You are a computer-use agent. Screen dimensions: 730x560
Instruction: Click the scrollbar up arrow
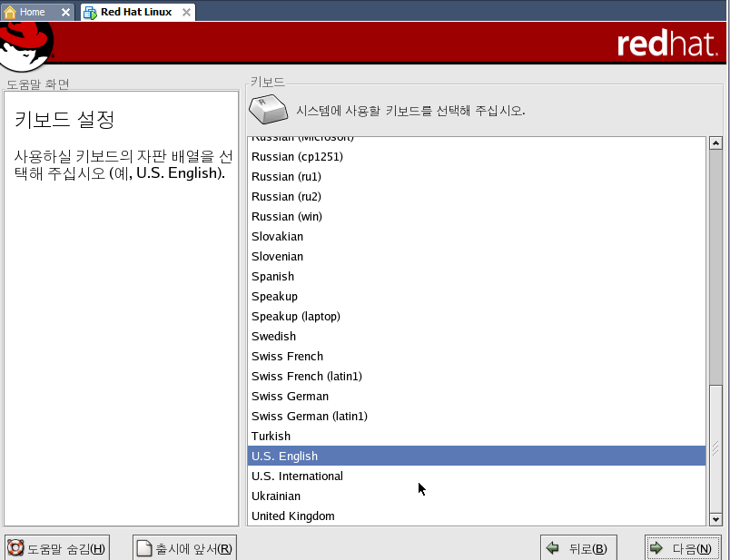click(715, 142)
